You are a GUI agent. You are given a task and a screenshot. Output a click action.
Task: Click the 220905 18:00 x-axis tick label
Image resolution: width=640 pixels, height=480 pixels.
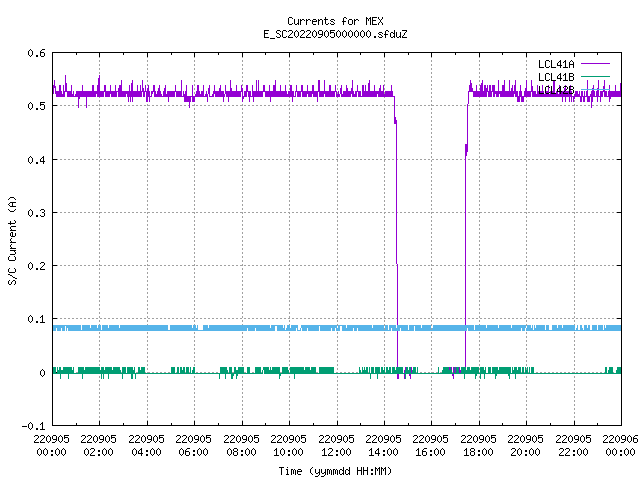pos(478,445)
